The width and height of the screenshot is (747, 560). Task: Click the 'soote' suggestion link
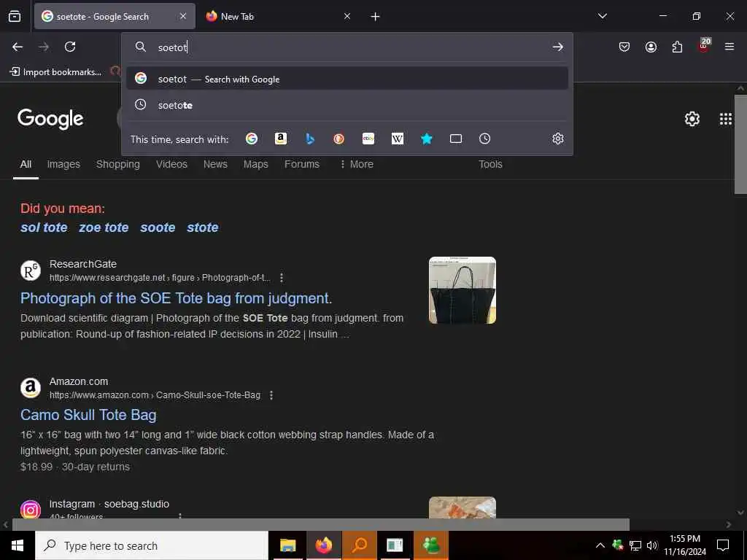coord(158,227)
